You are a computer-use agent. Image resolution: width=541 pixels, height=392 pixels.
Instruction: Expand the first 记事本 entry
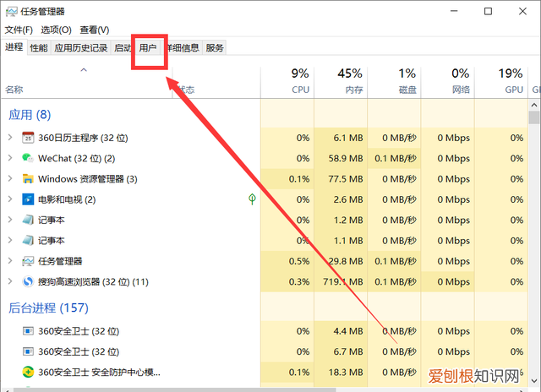pyautogui.click(x=10, y=220)
